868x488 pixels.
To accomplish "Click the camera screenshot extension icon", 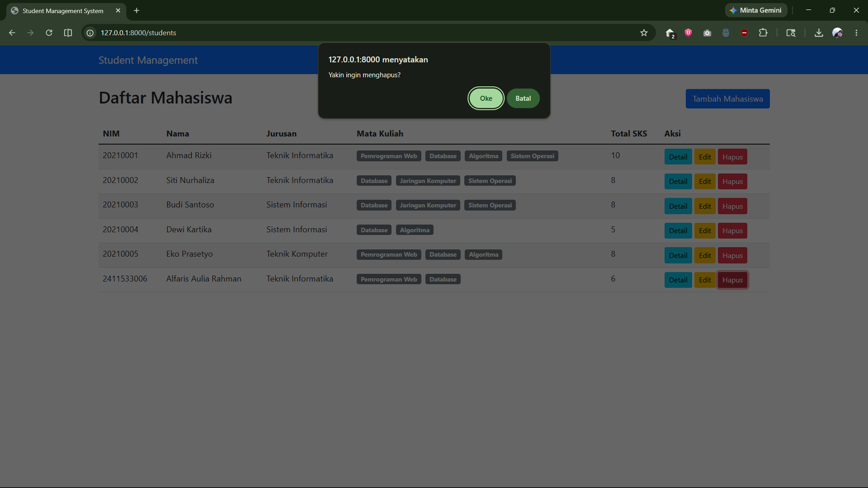I will [707, 33].
